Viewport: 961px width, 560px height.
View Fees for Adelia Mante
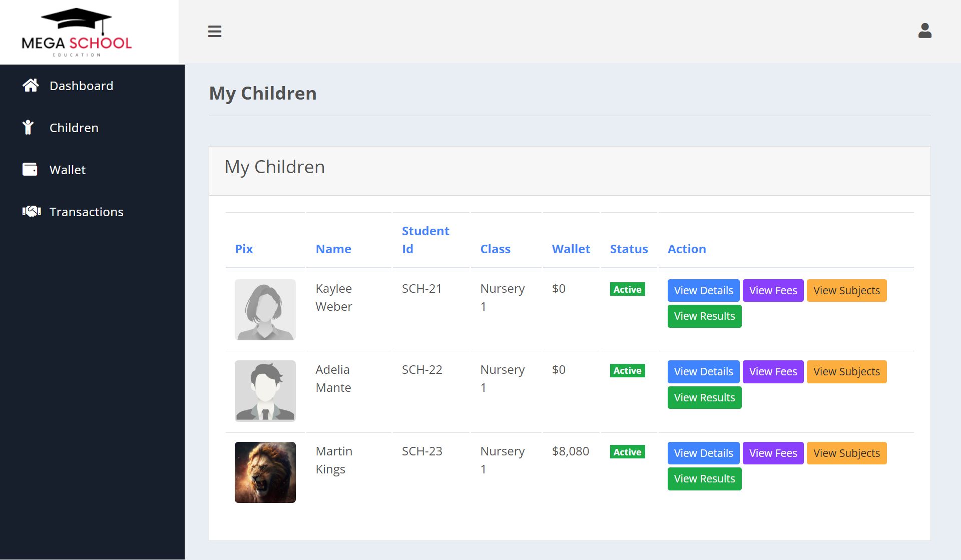click(772, 371)
